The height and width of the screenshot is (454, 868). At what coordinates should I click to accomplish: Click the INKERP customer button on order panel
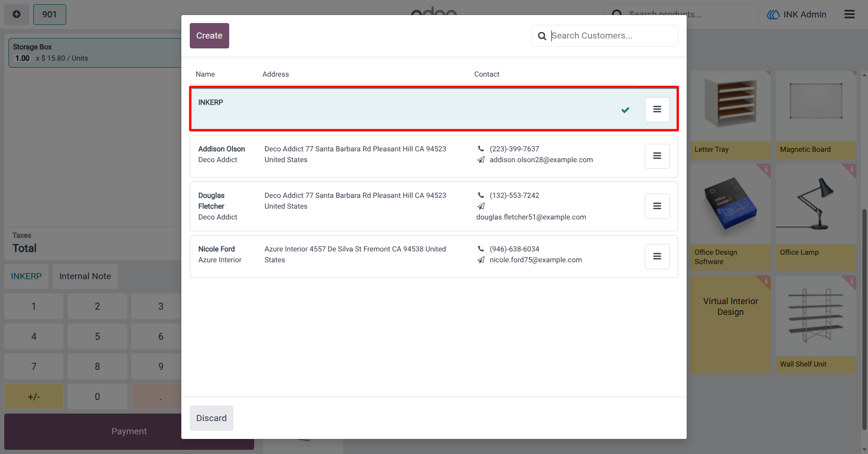26,276
